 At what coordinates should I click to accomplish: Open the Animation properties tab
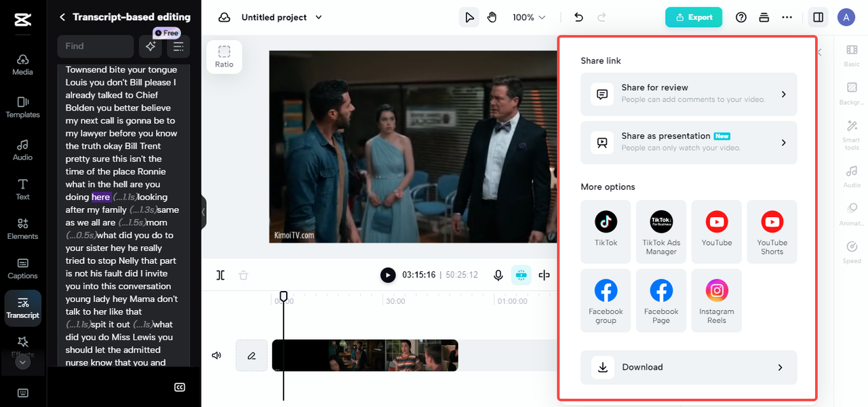tap(852, 215)
